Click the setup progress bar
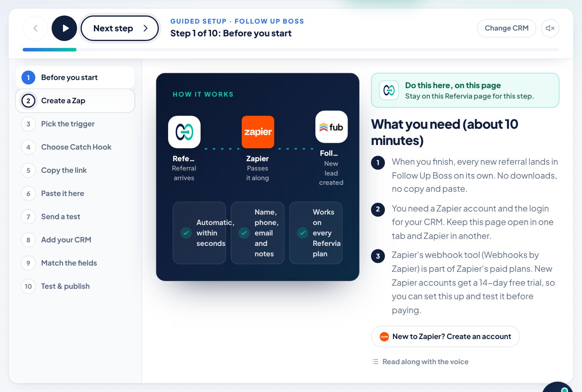582x392 pixels. 291,49
